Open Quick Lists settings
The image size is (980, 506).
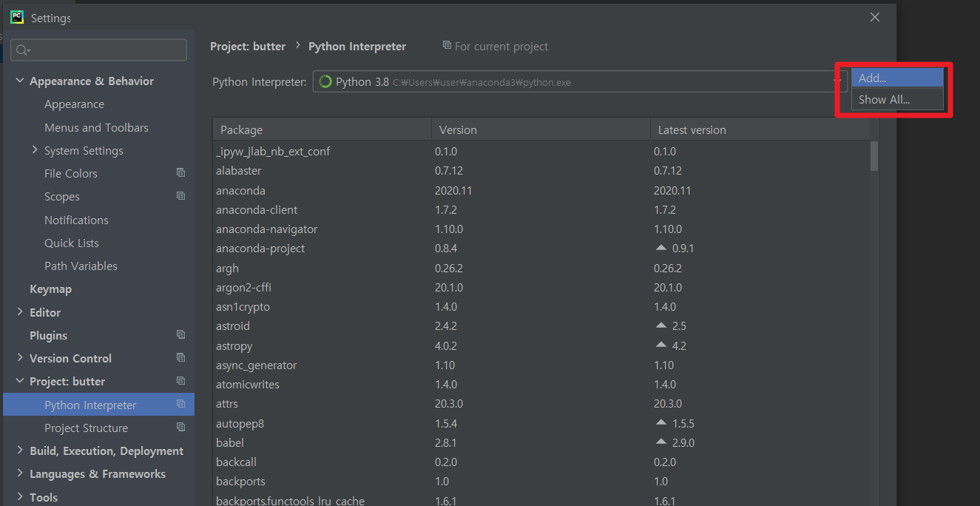tap(72, 243)
